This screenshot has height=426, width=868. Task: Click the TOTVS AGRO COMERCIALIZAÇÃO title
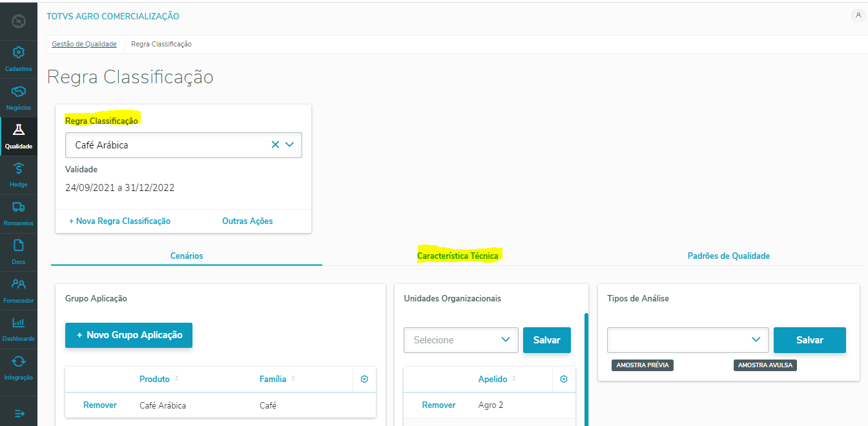point(113,16)
